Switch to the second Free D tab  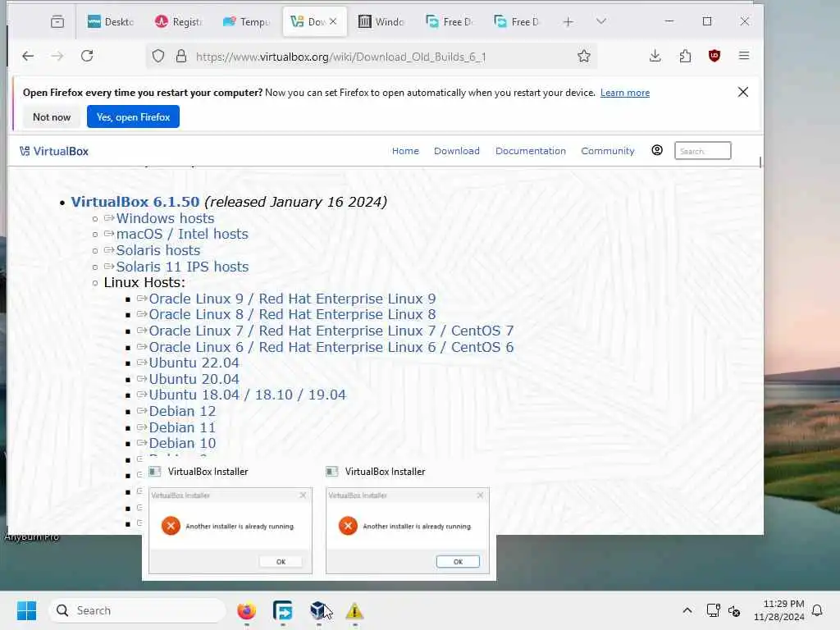[x=517, y=21]
